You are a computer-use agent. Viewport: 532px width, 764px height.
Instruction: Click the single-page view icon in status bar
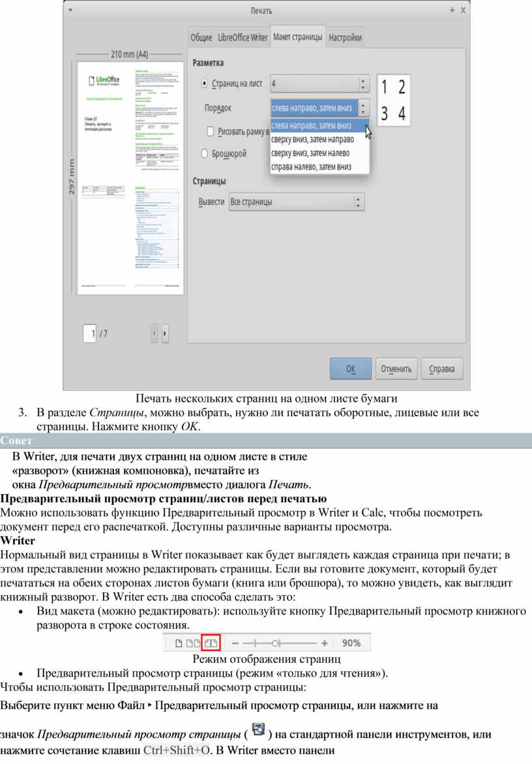[179, 643]
